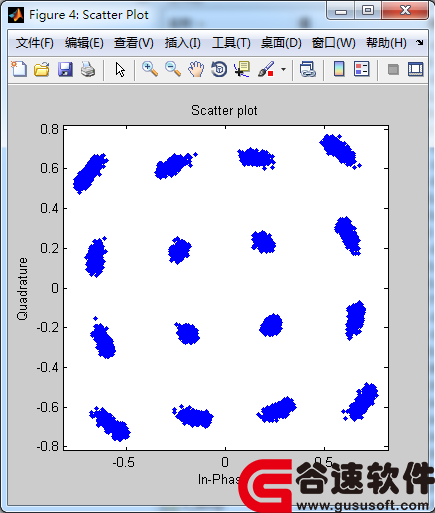Screen dimensions: 435x513
Task: Click the Link Plot icon
Action: coord(307,69)
